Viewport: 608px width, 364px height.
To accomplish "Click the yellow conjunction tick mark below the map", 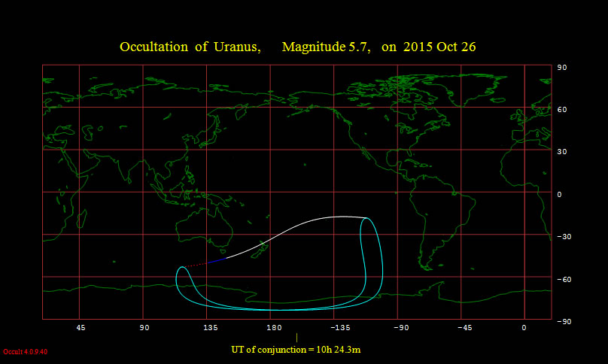I will (x=297, y=337).
